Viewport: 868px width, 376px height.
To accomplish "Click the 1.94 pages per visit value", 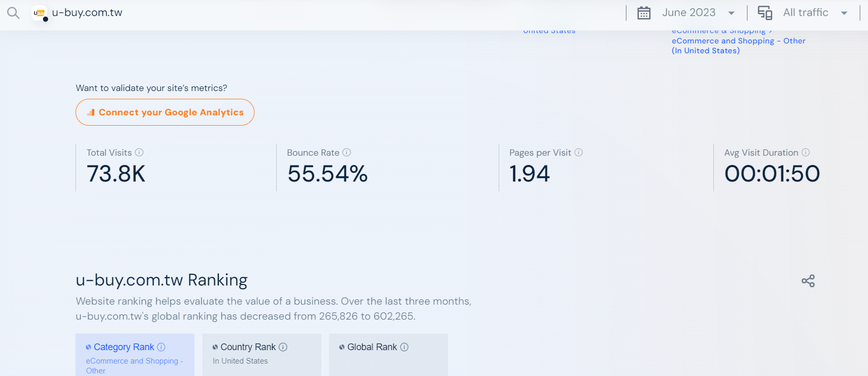I will pos(529,174).
